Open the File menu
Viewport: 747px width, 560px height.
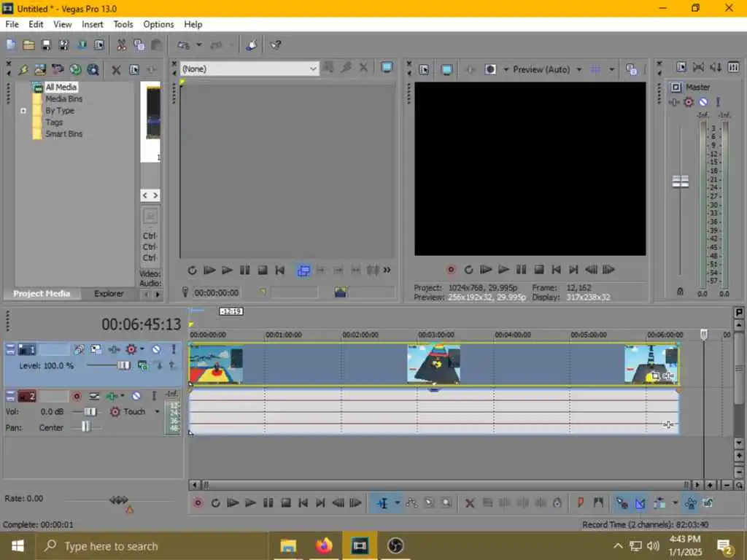[x=12, y=24]
